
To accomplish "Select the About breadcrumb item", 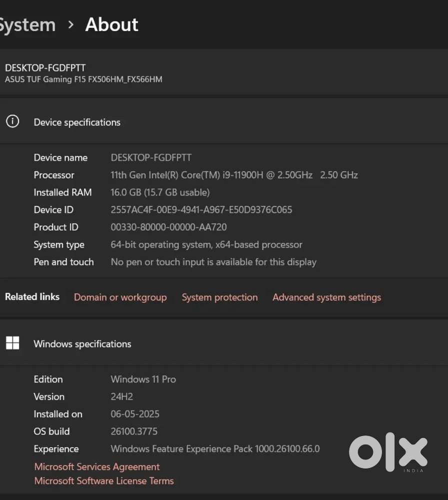I will pyautogui.click(x=111, y=24).
